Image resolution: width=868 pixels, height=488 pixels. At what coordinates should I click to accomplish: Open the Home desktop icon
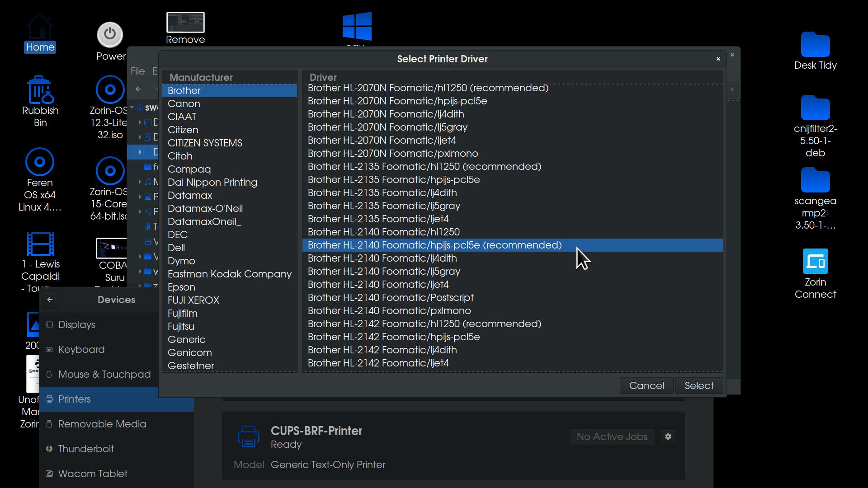pyautogui.click(x=40, y=27)
